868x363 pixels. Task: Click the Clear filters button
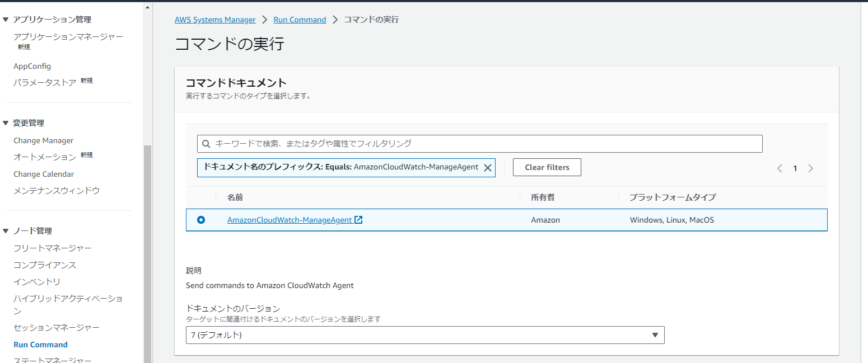[547, 167]
